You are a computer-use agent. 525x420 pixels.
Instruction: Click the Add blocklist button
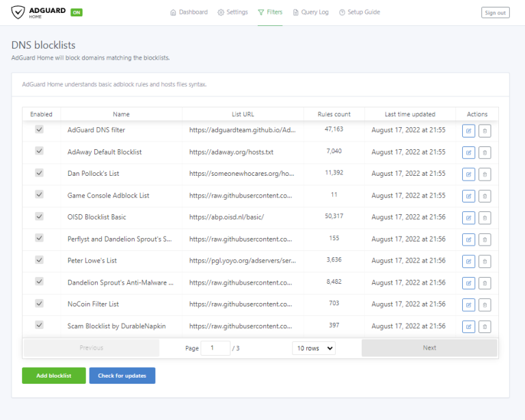coord(53,376)
